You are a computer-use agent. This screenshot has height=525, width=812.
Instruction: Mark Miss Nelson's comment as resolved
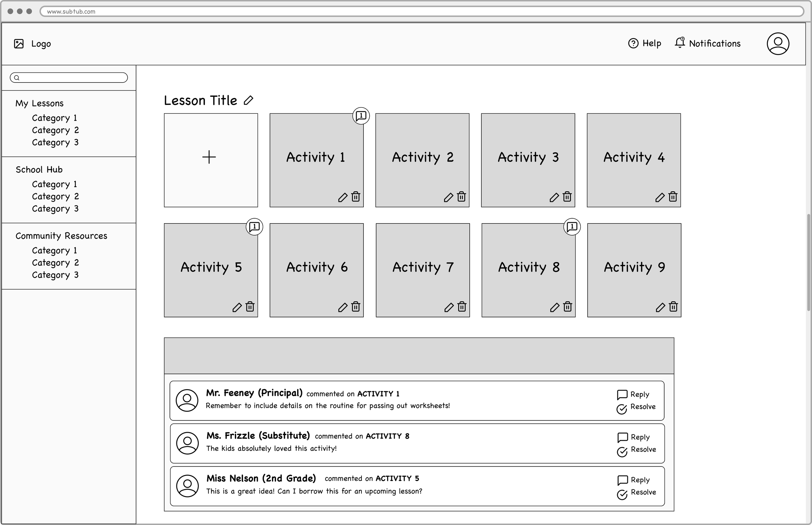click(x=636, y=493)
